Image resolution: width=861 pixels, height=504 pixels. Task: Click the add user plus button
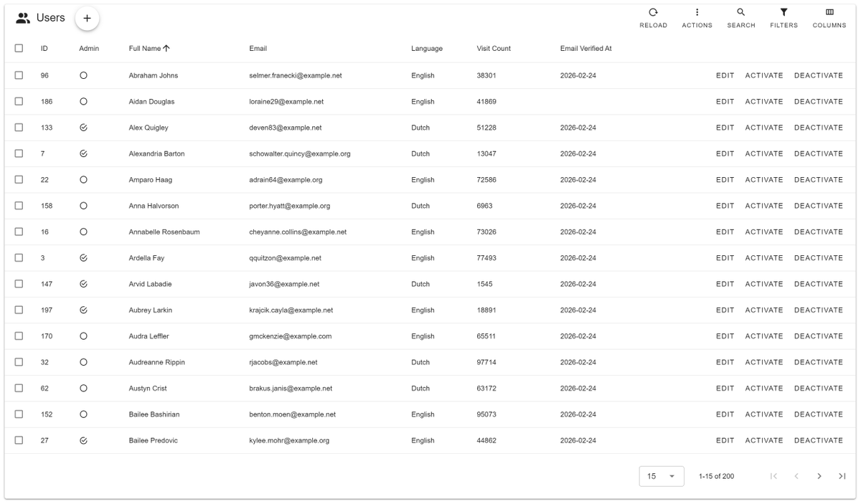tap(87, 19)
